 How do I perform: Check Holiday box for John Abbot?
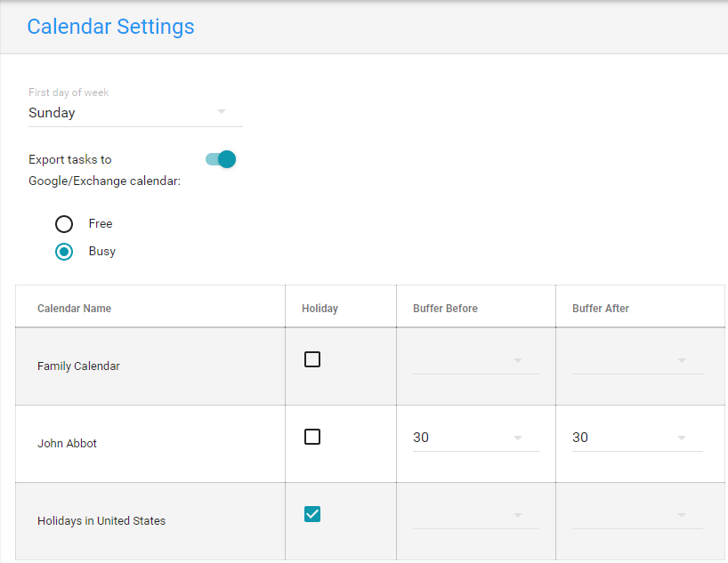[312, 437]
